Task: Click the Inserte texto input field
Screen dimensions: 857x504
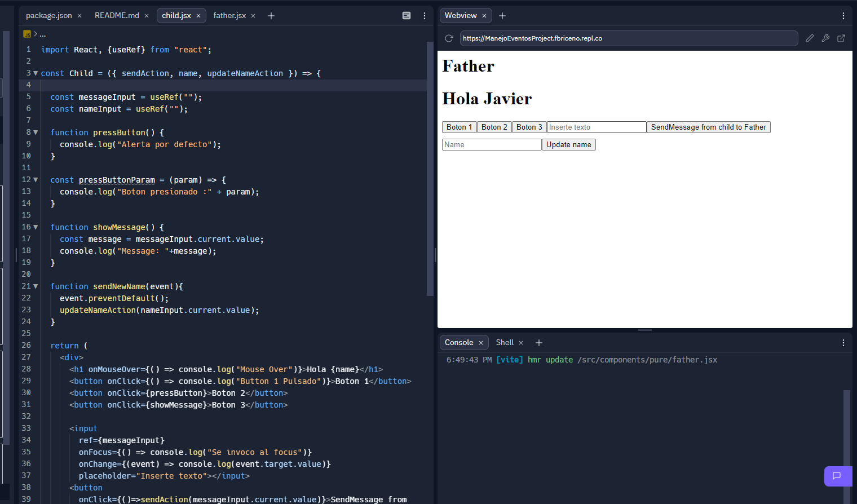Action: [x=595, y=127]
